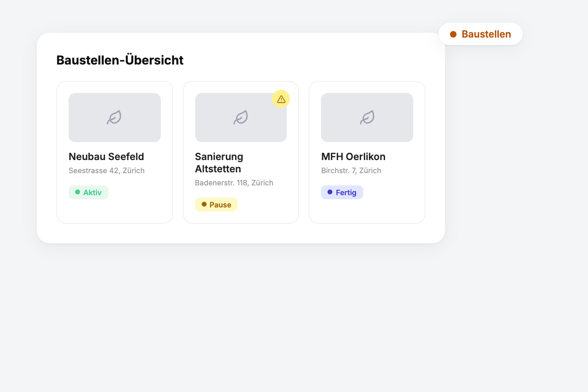Select the Aktiv status badge
The image size is (588, 392).
[x=89, y=192]
